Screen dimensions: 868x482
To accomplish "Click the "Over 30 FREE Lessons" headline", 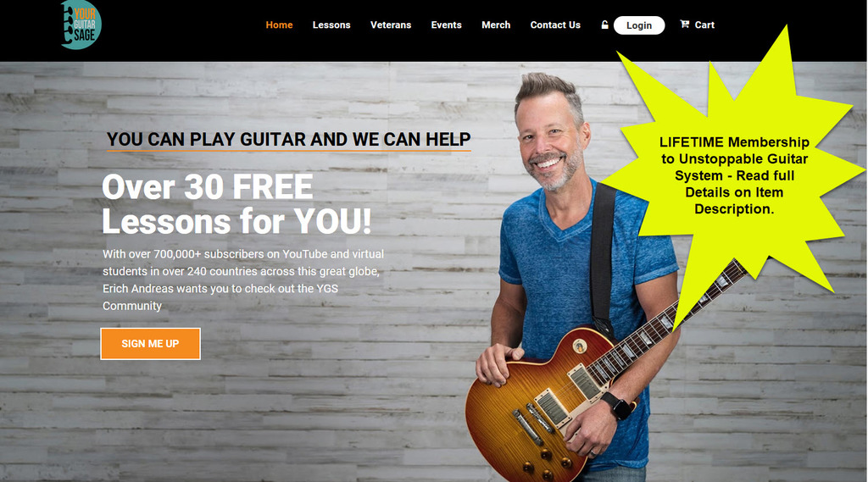I will tap(236, 204).
